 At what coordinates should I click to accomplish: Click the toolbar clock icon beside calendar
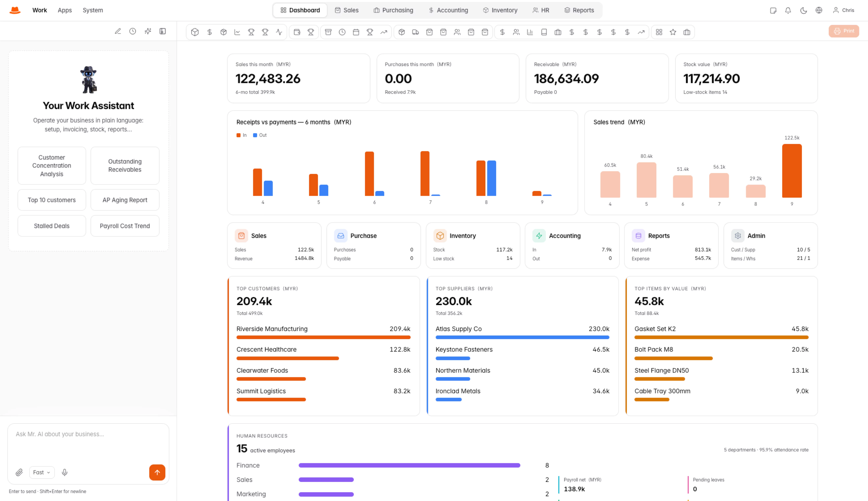click(342, 32)
